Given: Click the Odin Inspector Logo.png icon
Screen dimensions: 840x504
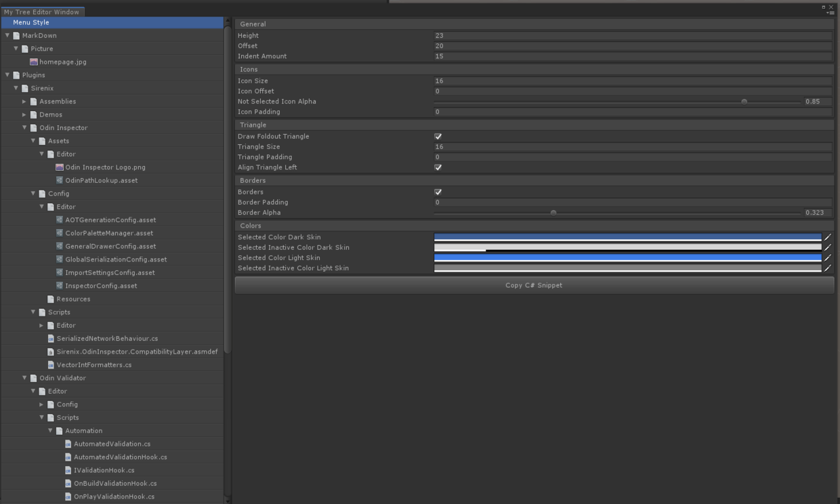Looking at the screenshot, I should [60, 167].
